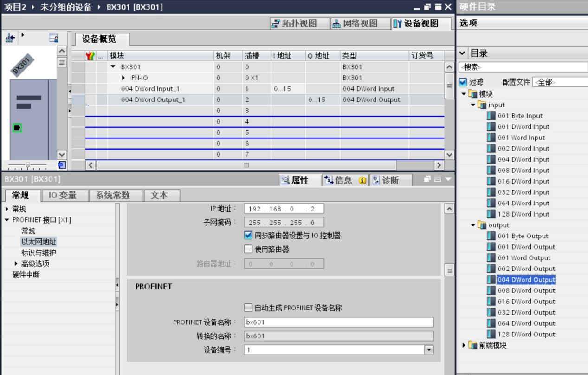Image resolution: width=588 pixels, height=375 pixels.
Task: Select 标识与维护 in properties tree
Action: coord(39,253)
